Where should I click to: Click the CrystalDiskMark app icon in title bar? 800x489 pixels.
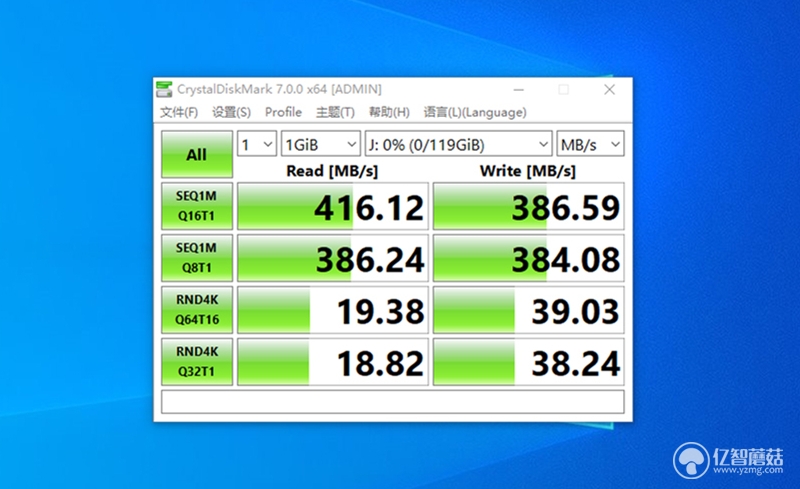pyautogui.click(x=164, y=89)
